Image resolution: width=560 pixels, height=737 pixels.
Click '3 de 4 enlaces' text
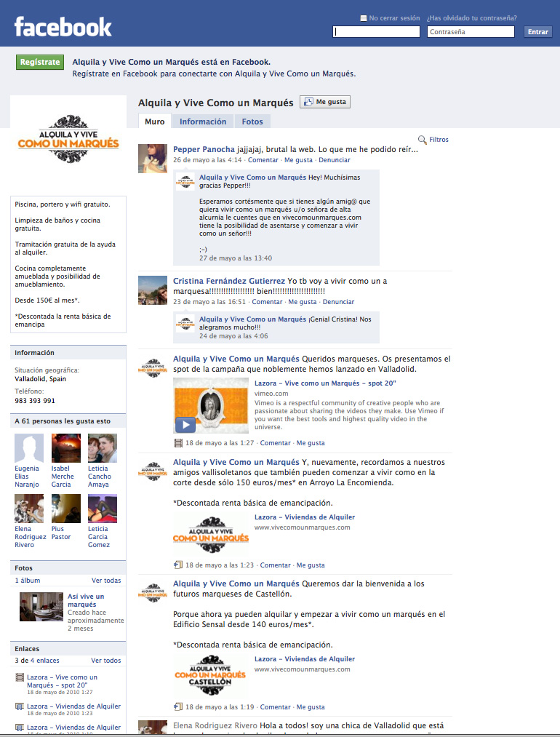(37, 661)
